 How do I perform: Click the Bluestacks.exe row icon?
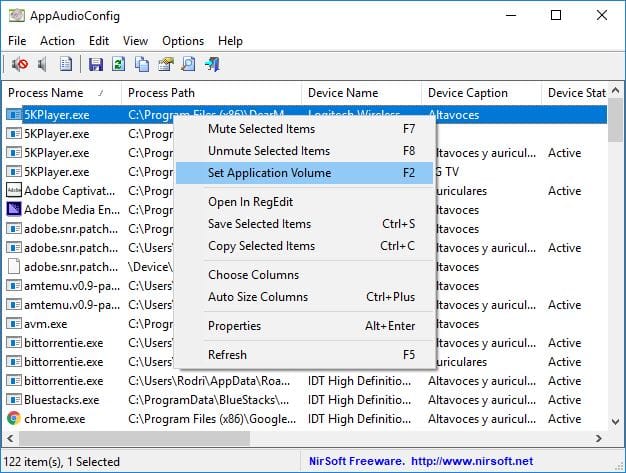pos(14,400)
